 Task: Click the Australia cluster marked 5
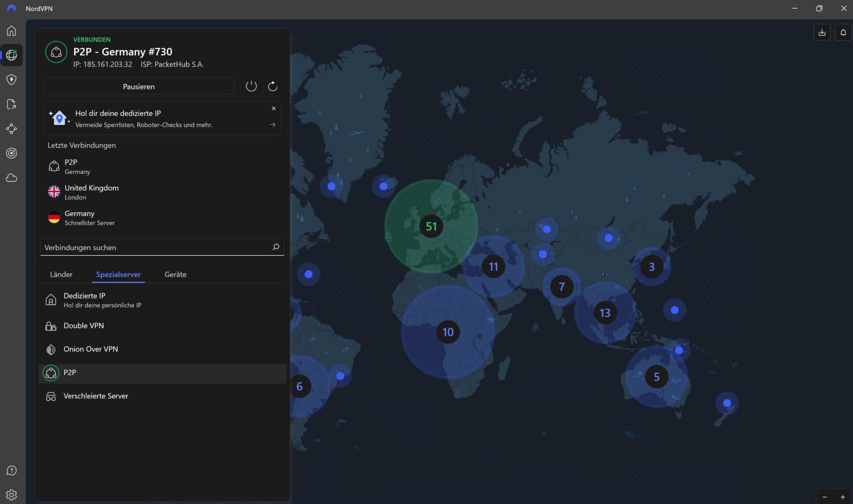coord(656,377)
